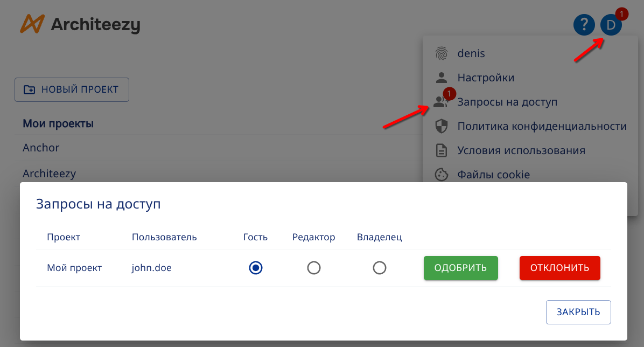Select the Владелец role radio button

click(x=380, y=268)
